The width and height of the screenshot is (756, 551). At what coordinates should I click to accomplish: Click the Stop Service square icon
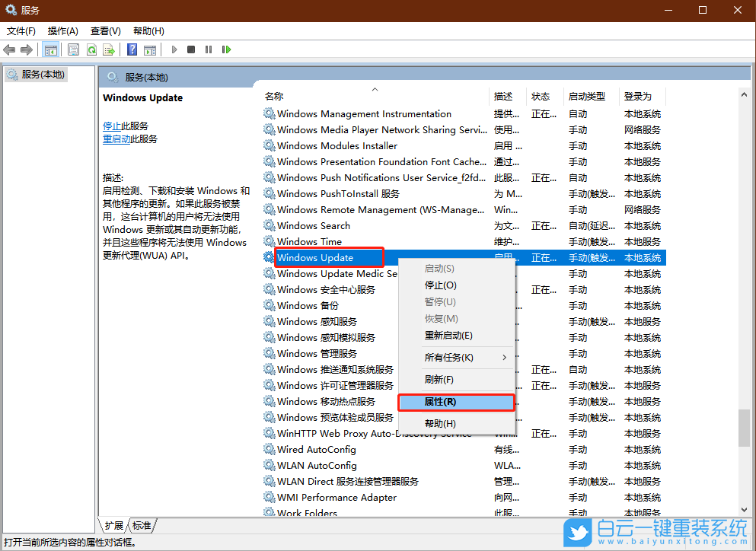(192, 49)
